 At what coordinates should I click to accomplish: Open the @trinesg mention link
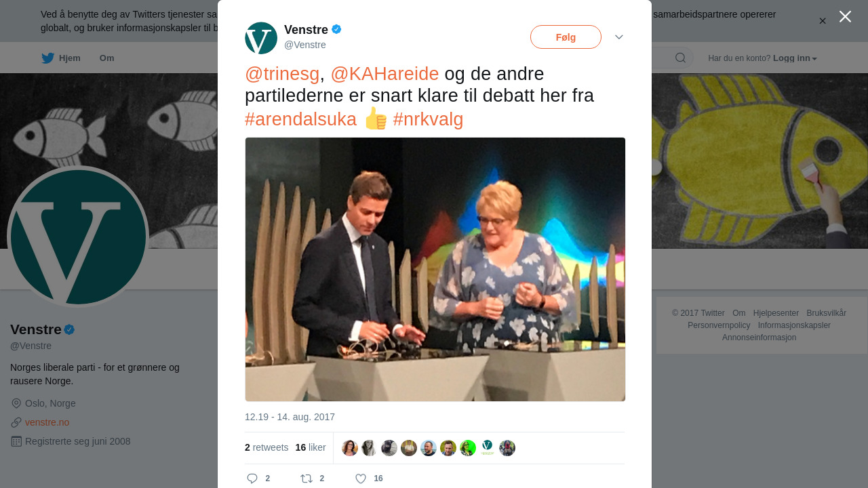click(282, 74)
